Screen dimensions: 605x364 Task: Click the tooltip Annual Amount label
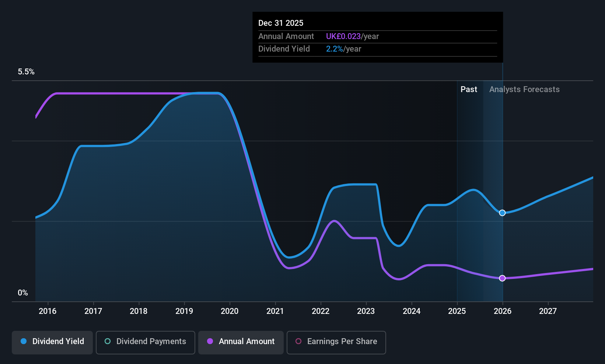coord(286,36)
